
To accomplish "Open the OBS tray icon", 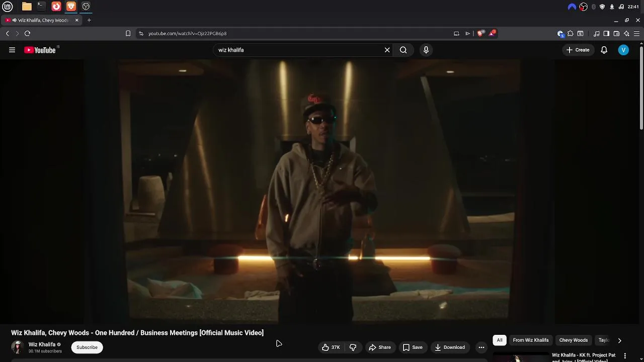I will pyautogui.click(x=583, y=7).
